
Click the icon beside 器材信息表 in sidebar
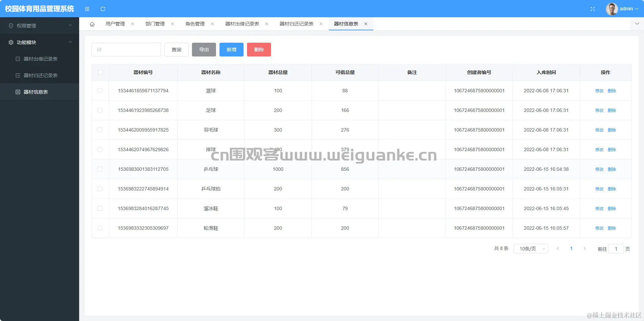point(18,92)
